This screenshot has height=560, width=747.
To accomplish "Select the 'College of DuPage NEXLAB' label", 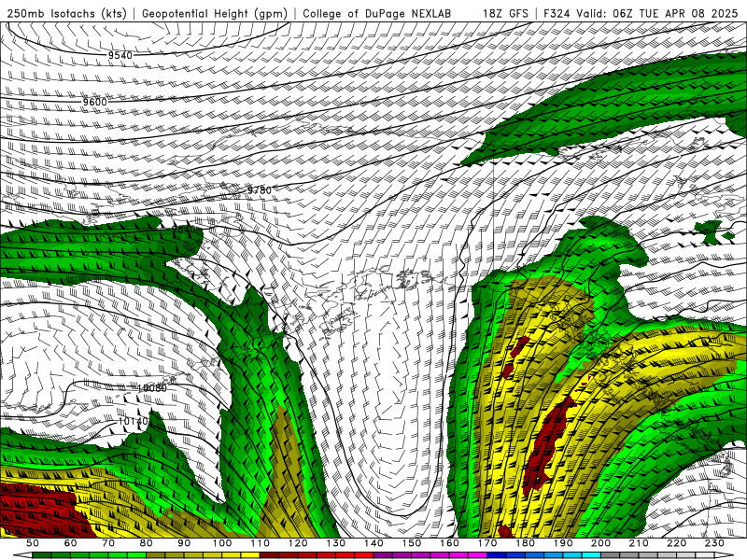I will [x=377, y=14].
